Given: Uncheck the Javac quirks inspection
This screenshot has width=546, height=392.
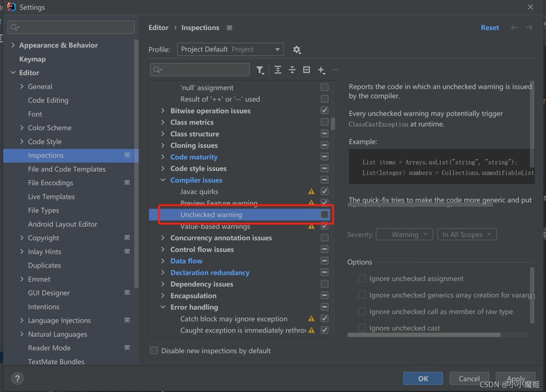Looking at the screenshot, I should pos(324,191).
